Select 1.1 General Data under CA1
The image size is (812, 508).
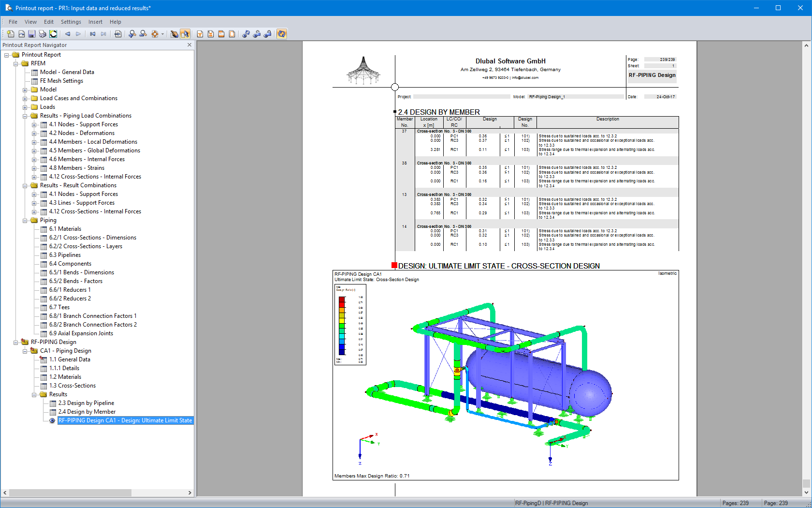click(x=70, y=359)
